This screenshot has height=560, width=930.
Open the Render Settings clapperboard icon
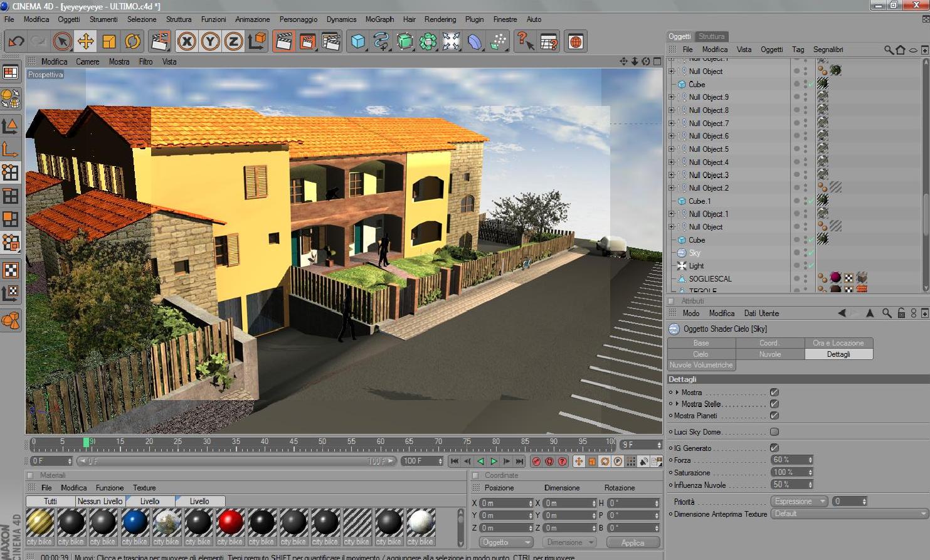[x=330, y=41]
